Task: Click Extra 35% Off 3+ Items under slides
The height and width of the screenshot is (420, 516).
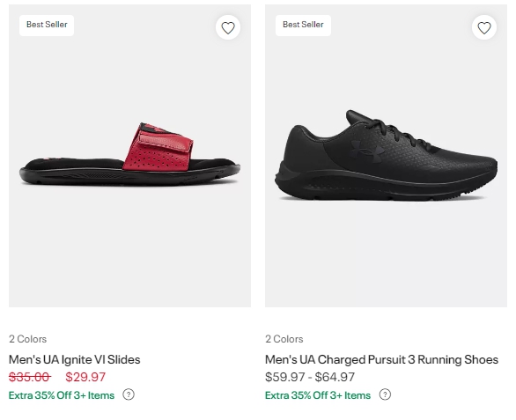Action: point(62,395)
